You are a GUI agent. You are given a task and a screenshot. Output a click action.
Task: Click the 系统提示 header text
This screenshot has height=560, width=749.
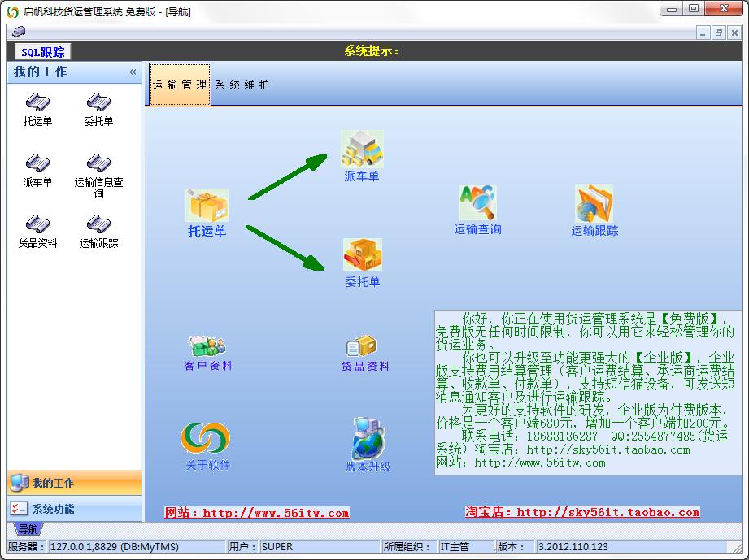tap(371, 50)
